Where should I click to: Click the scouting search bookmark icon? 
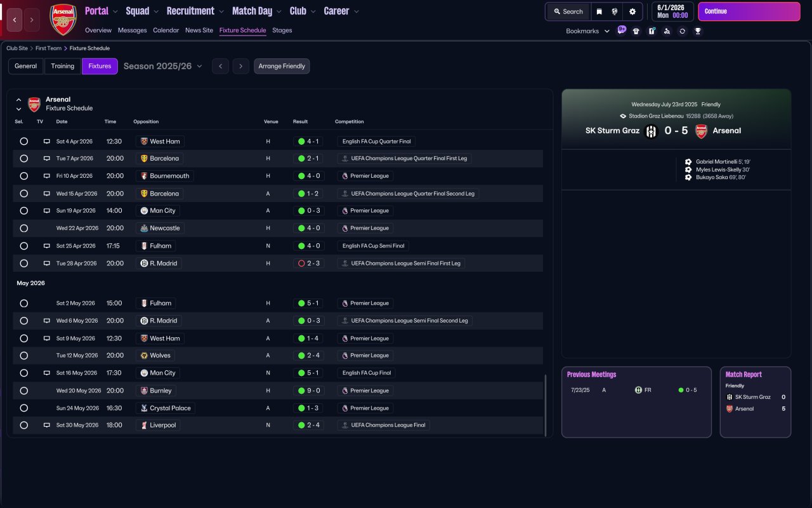(x=667, y=31)
